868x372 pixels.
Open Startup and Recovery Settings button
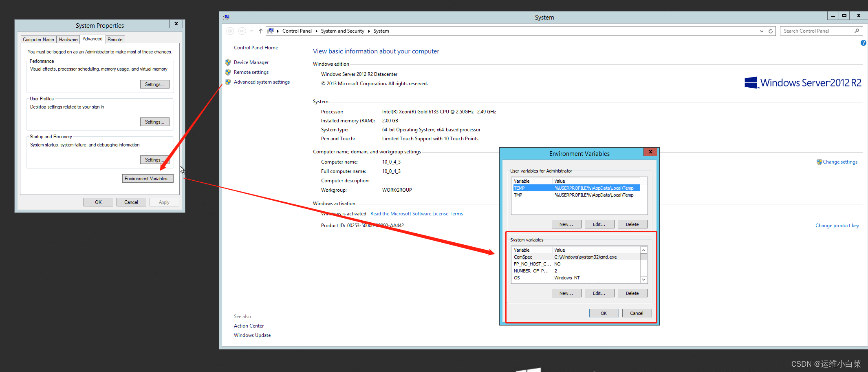154,160
